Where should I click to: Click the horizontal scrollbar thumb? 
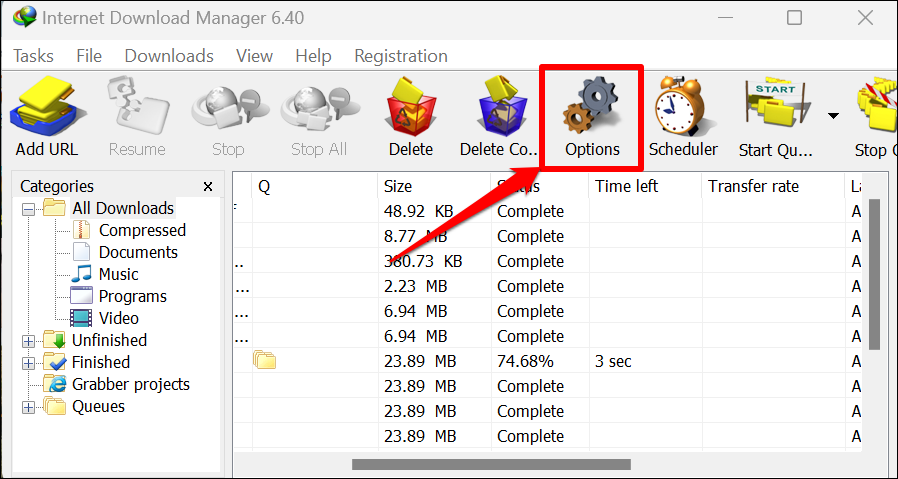coord(491,464)
